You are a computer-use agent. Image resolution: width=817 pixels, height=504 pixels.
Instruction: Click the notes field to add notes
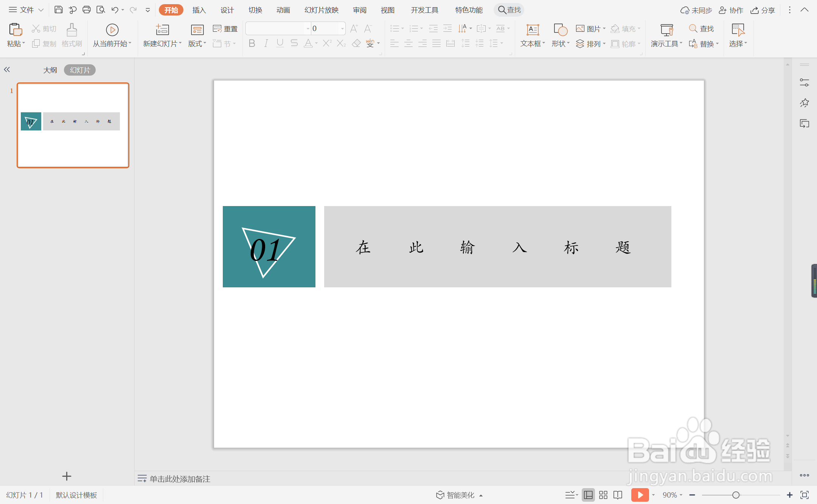180,479
